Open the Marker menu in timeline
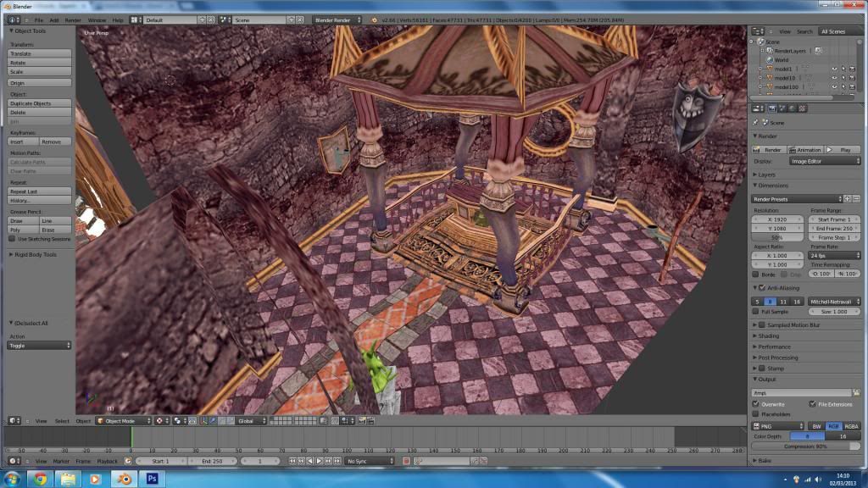868x488 pixels. [61, 461]
